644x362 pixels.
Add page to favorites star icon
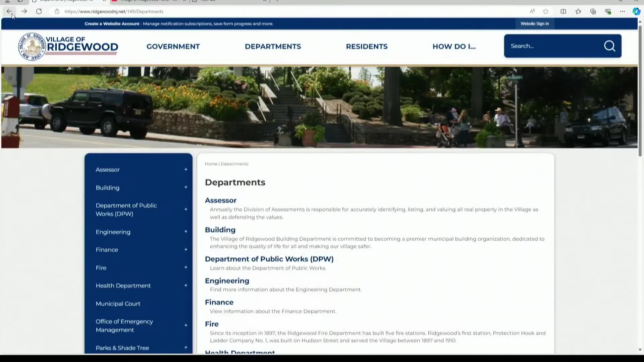[x=546, y=11]
